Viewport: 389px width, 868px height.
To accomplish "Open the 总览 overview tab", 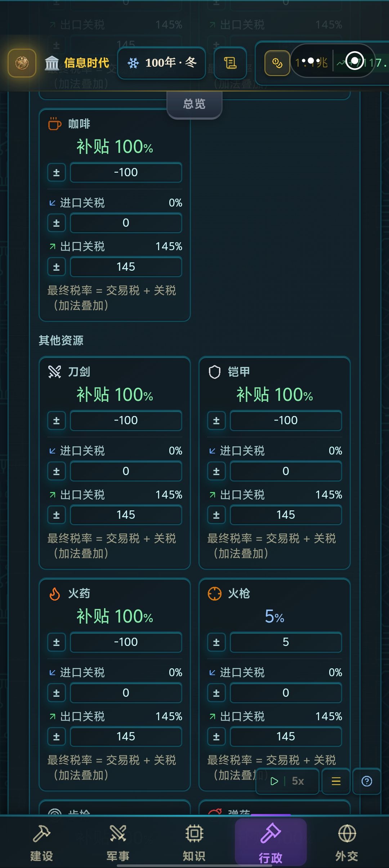I will 194,104.
